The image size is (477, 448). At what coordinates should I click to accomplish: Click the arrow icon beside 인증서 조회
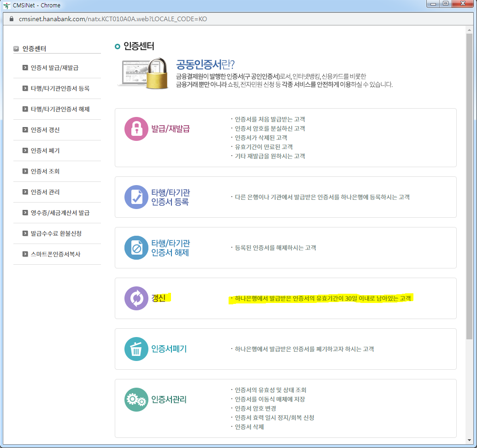point(25,171)
